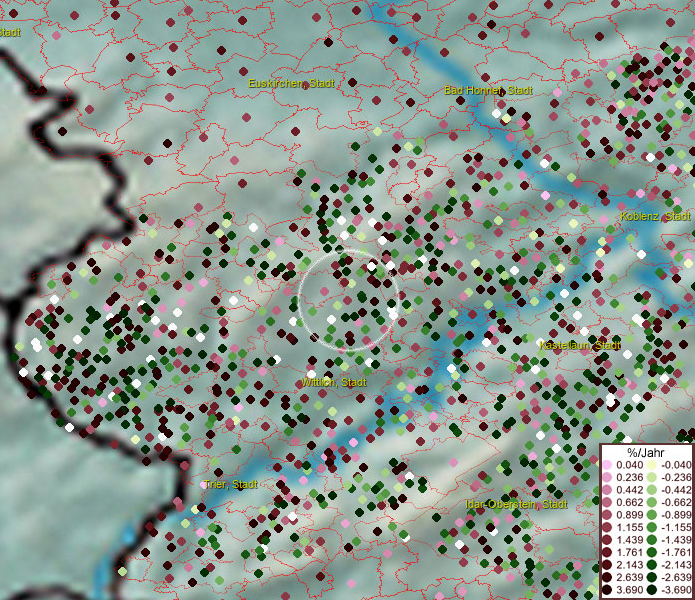The image size is (695, 600).
Task: Click the Euskirchen, Stadt map label
Action: click(x=291, y=84)
